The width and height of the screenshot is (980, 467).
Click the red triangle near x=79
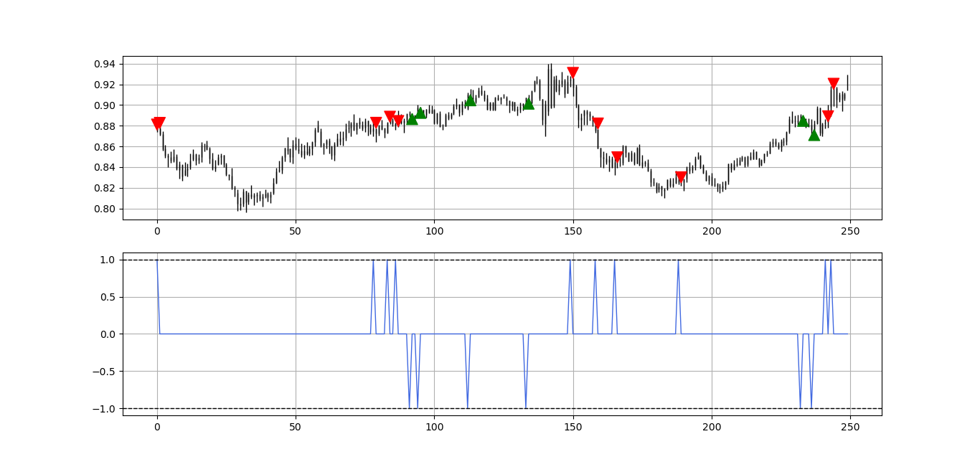(x=376, y=123)
